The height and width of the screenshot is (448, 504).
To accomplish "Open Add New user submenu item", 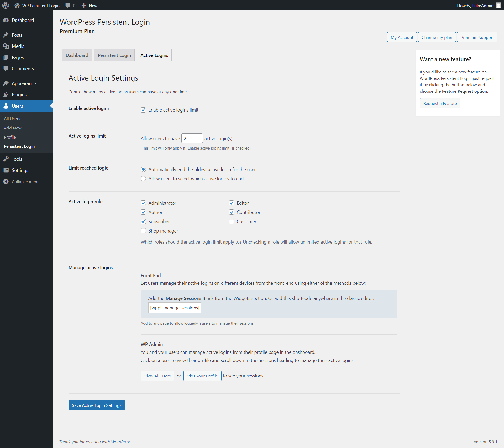I will point(13,128).
